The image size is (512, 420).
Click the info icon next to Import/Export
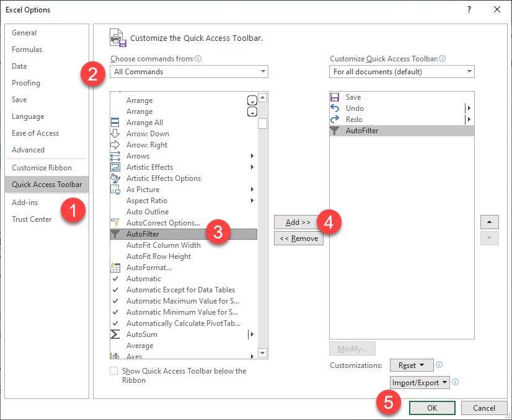[455, 382]
